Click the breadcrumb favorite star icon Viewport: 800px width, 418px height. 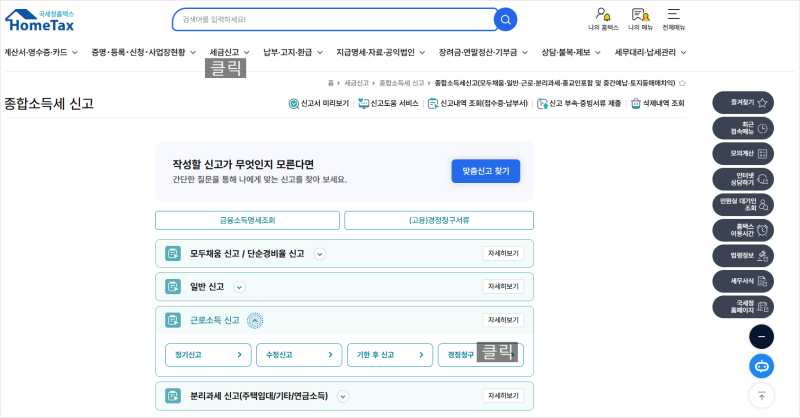coord(682,83)
